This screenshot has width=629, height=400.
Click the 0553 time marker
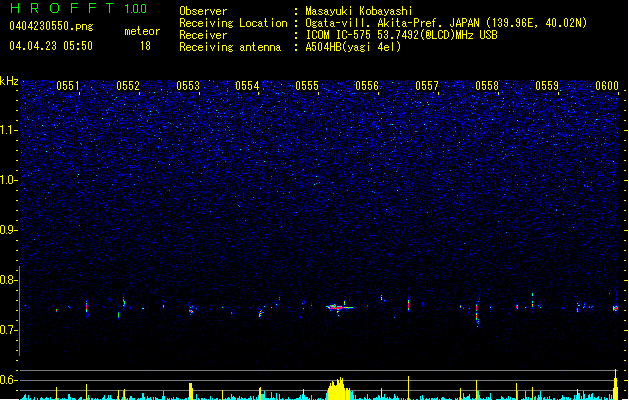[188, 86]
